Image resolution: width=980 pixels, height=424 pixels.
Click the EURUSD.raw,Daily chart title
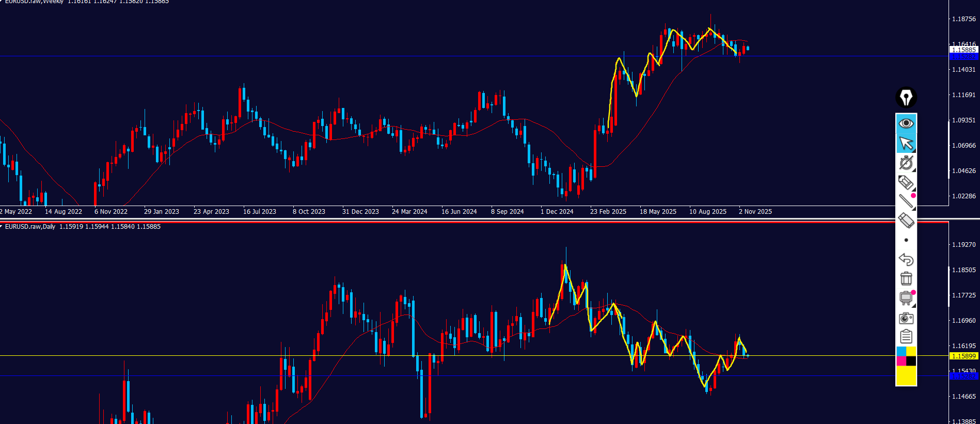click(x=30, y=227)
